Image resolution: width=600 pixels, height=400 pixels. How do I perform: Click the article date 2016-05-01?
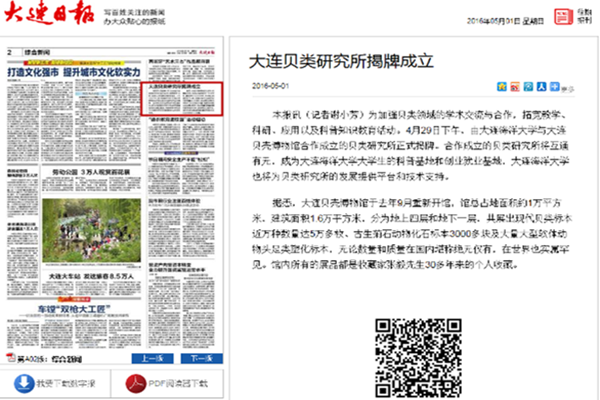[x=270, y=86]
